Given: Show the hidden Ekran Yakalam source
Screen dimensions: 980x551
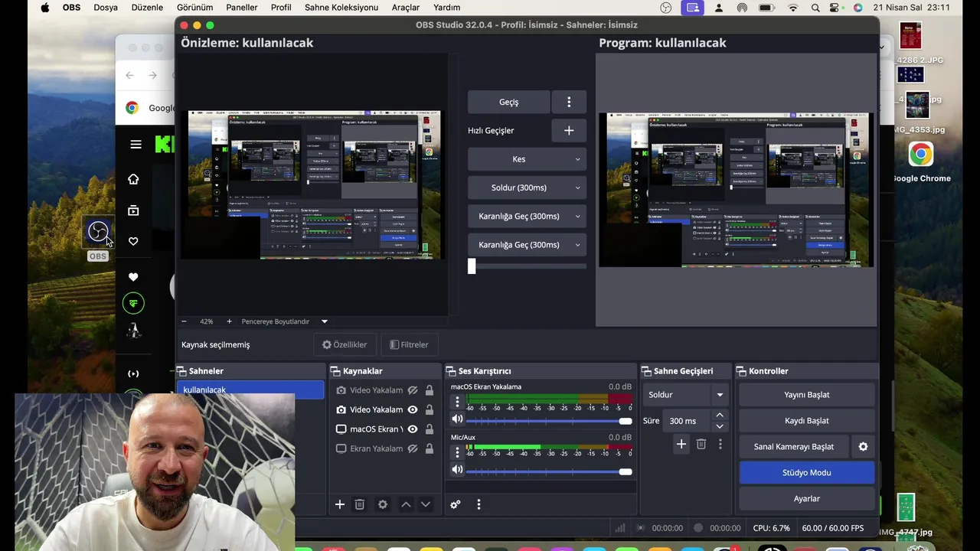Looking at the screenshot, I should (x=413, y=449).
